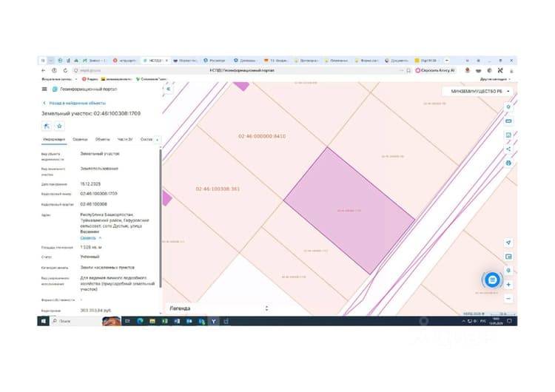Open Word from the taskbar
The width and height of the screenshot is (555, 392).
[x=177, y=321]
